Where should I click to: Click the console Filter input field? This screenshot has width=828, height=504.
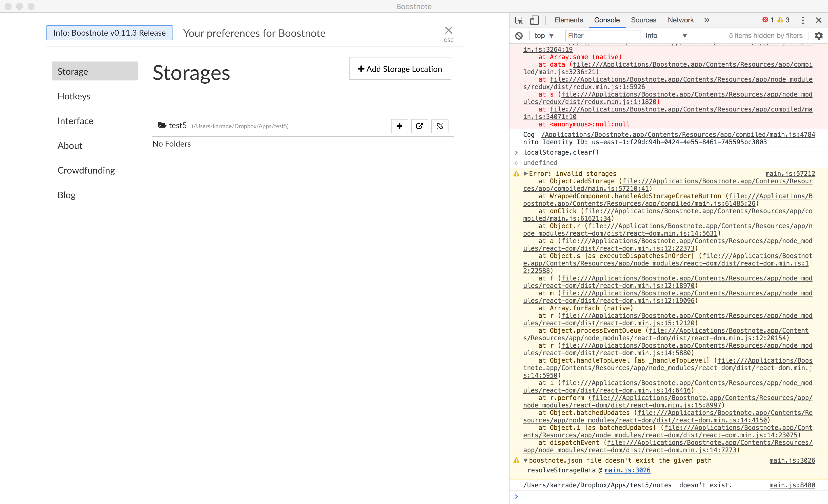coord(603,36)
